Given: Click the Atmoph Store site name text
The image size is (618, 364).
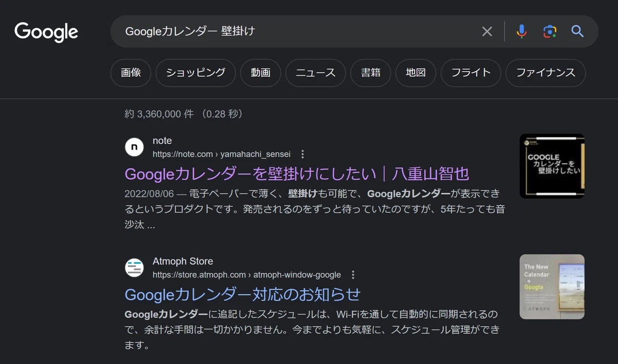Looking at the screenshot, I should pyautogui.click(x=183, y=261).
